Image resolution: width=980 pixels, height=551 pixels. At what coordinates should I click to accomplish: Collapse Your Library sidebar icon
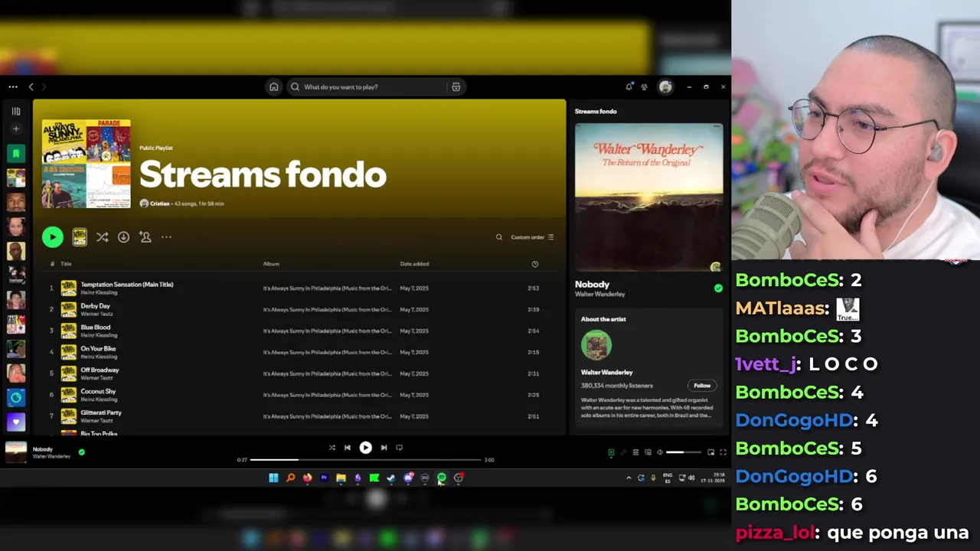point(15,111)
